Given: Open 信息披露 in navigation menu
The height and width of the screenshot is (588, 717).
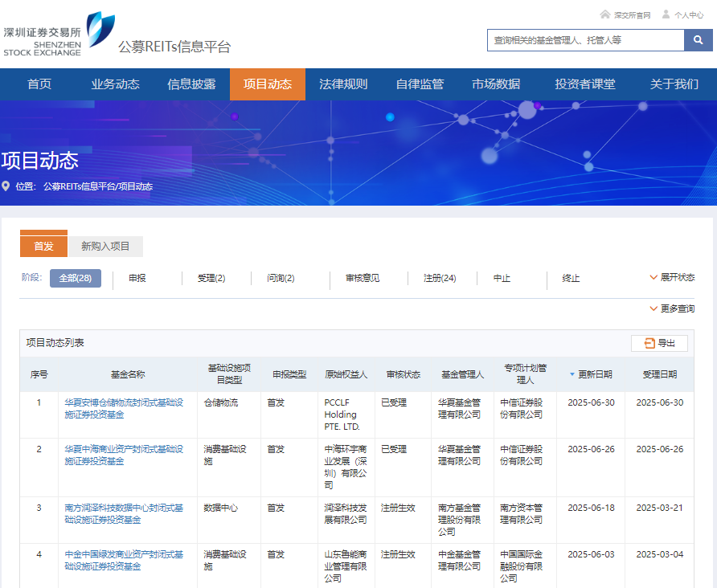Looking at the screenshot, I should pos(191,84).
